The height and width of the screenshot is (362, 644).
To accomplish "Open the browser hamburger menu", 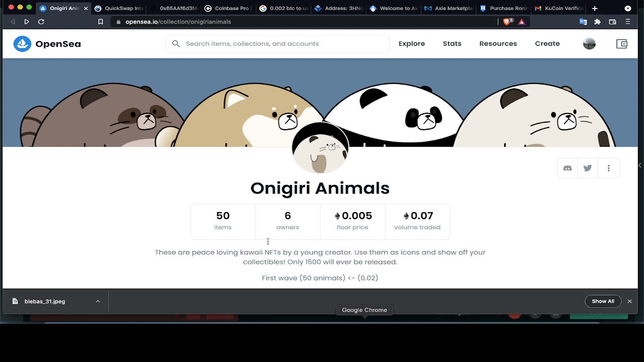I will 627,22.
